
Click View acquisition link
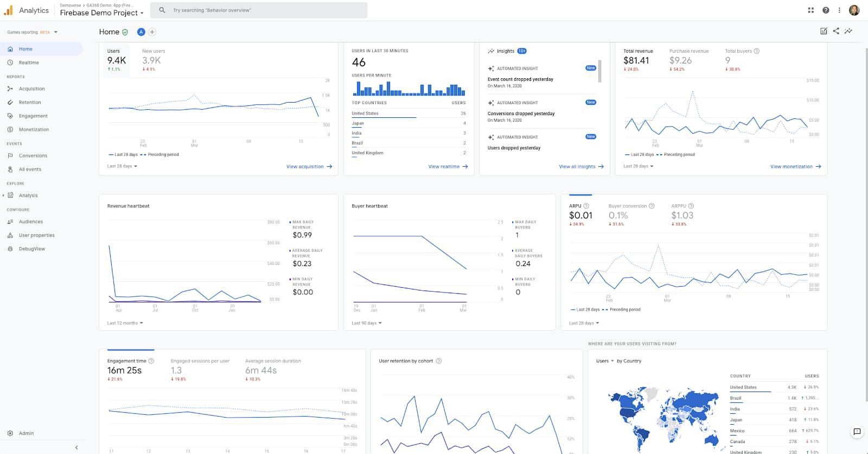pos(309,167)
